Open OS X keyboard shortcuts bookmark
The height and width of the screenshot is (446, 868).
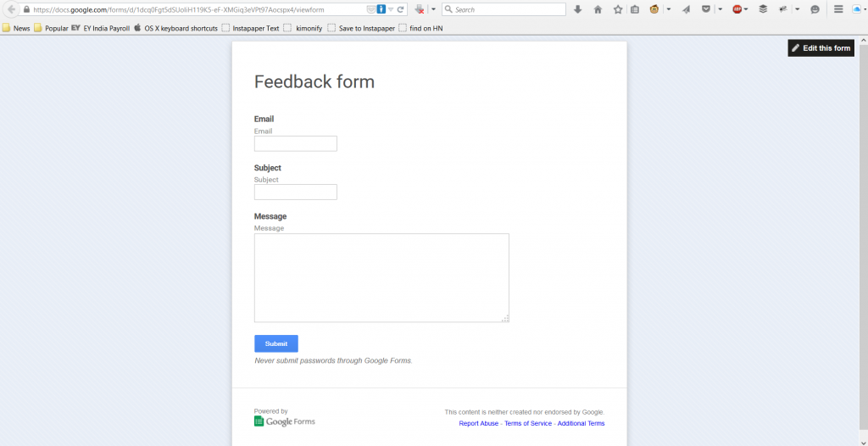[x=175, y=28]
